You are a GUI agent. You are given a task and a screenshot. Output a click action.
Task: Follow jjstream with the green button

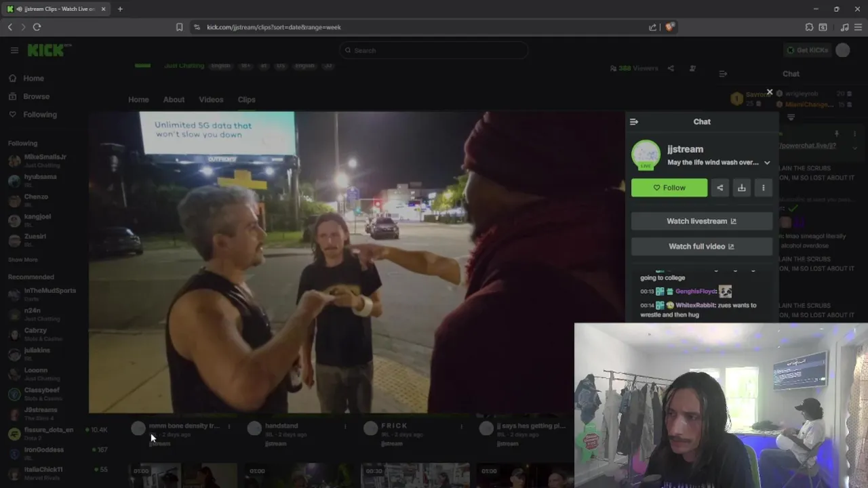point(669,188)
